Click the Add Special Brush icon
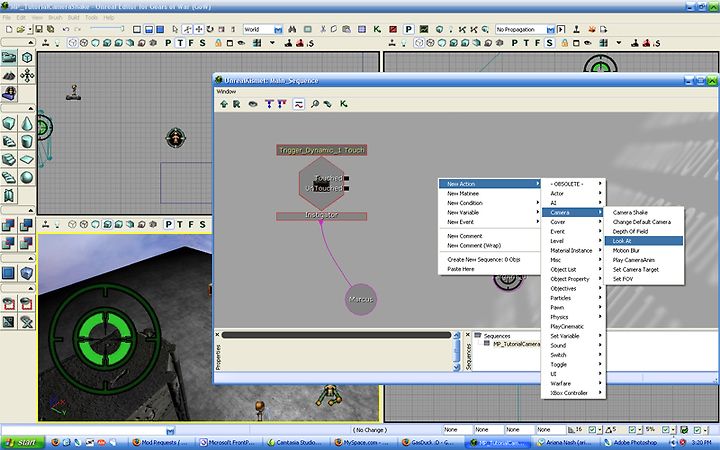The height and width of the screenshot is (450, 720). coord(9,273)
